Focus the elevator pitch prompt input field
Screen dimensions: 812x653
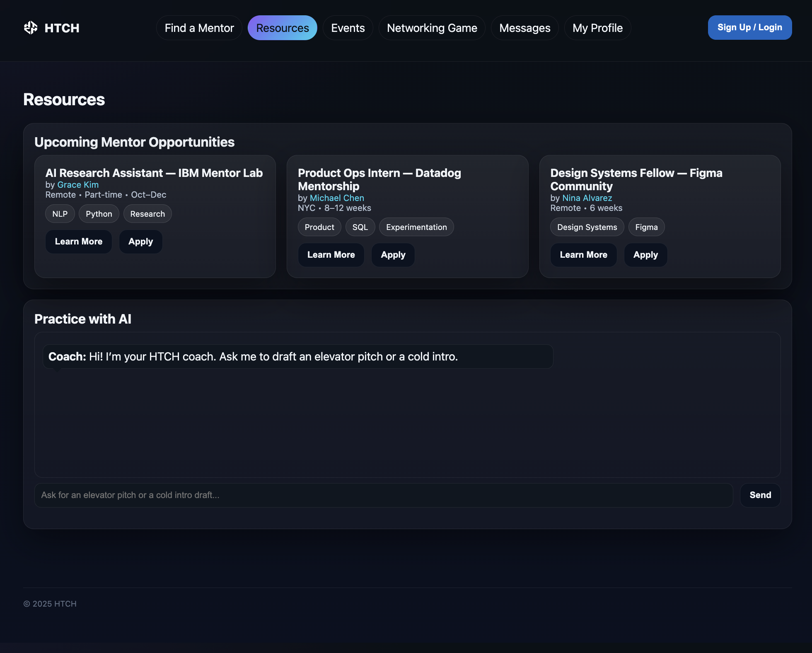(x=383, y=495)
